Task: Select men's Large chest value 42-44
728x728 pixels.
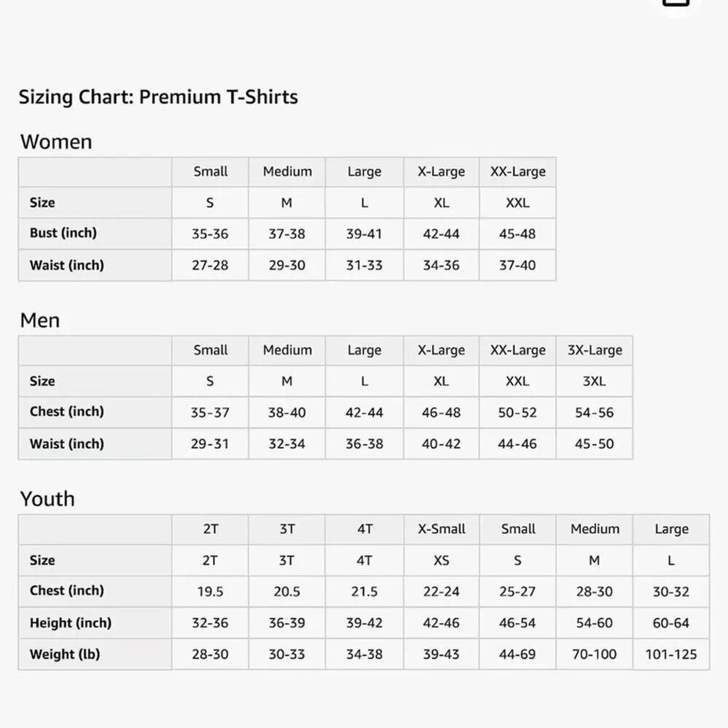Action: coord(364,413)
